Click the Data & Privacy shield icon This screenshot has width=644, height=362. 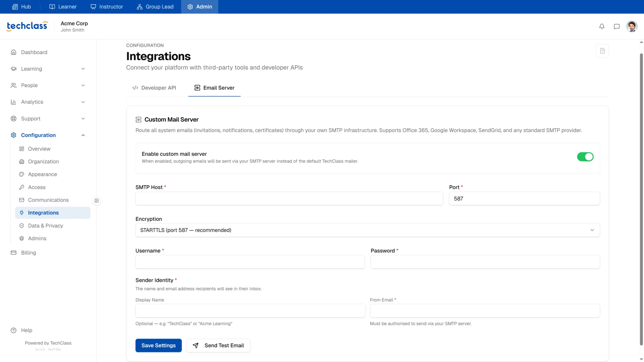click(x=22, y=226)
